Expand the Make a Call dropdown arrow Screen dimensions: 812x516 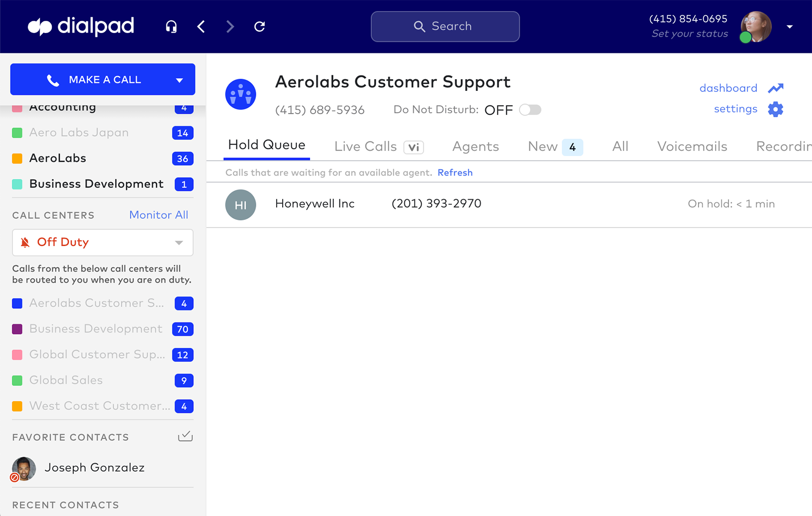point(179,80)
